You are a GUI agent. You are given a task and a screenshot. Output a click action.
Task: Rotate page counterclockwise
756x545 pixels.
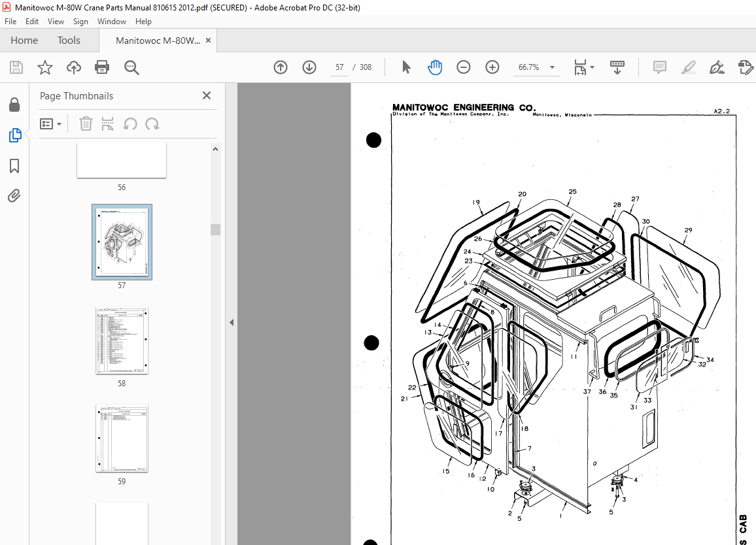click(x=130, y=124)
